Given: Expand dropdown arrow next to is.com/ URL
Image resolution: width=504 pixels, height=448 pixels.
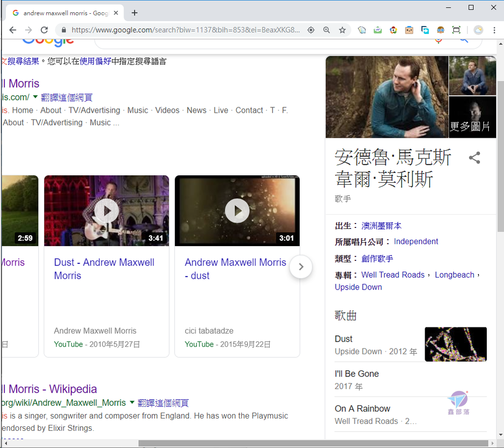Looking at the screenshot, I should click(x=35, y=96).
